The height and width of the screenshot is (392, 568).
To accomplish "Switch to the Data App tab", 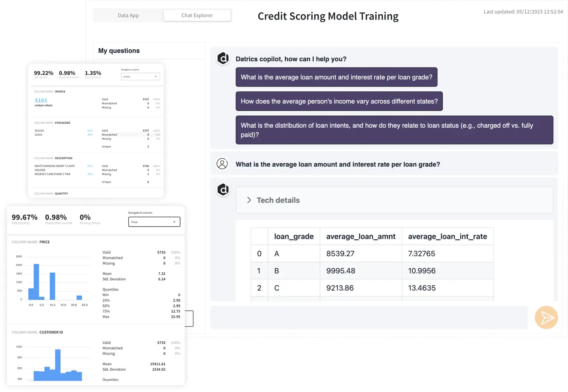I will (x=128, y=16).
